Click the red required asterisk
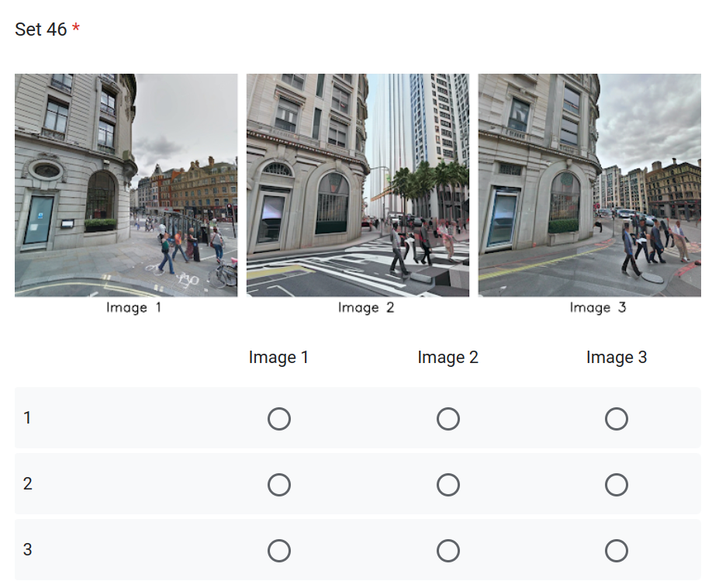 (x=76, y=29)
